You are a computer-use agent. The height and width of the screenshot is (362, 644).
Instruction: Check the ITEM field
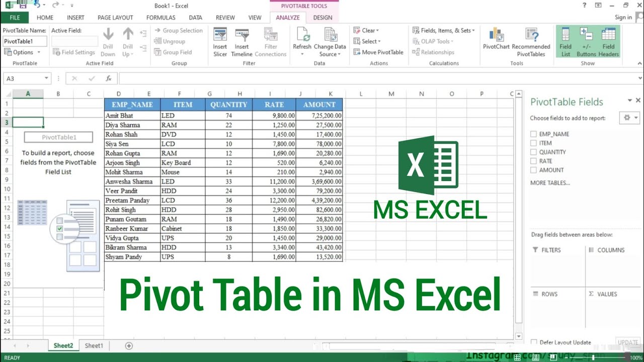click(533, 143)
